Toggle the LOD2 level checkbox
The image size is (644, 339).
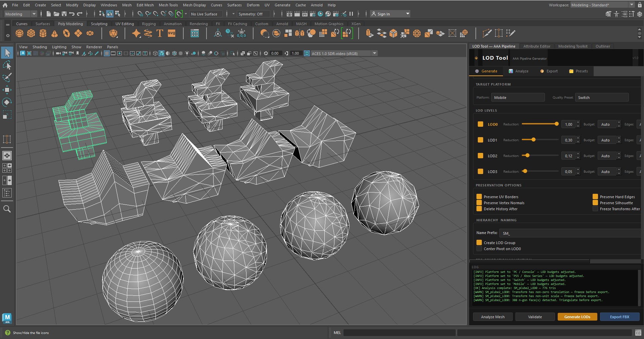click(x=480, y=156)
